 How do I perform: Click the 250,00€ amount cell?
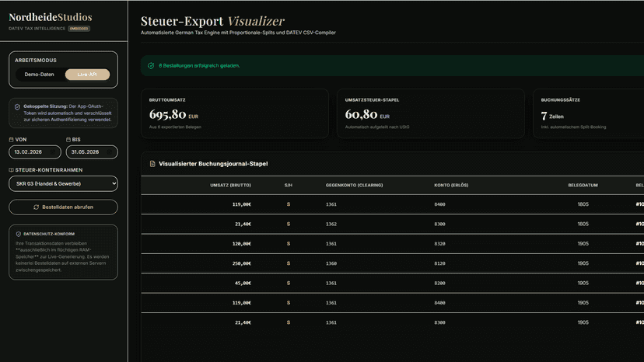tap(241, 263)
